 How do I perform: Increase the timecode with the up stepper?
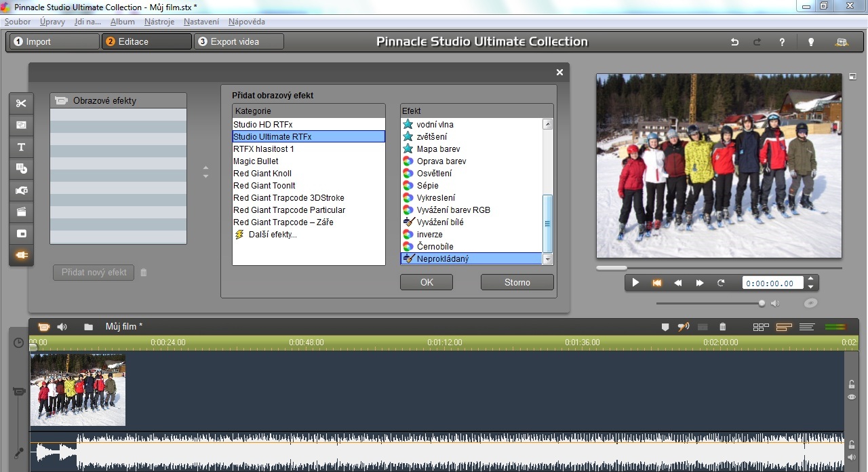[811, 279]
